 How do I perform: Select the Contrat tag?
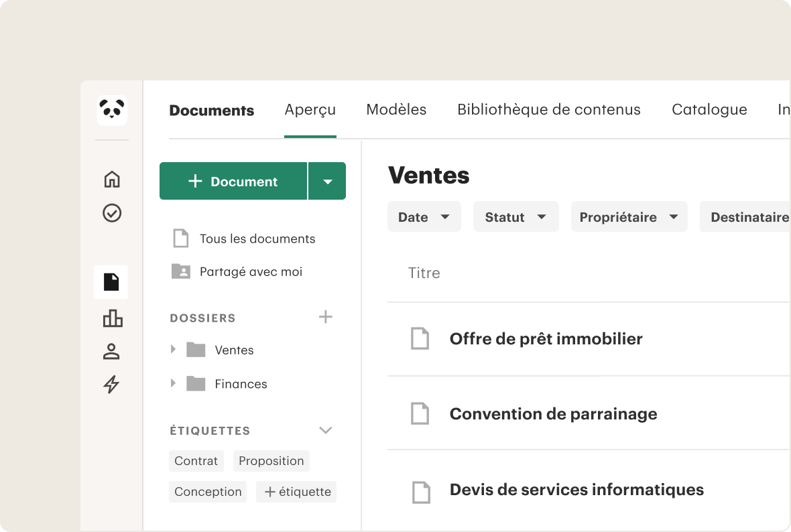tap(196, 461)
